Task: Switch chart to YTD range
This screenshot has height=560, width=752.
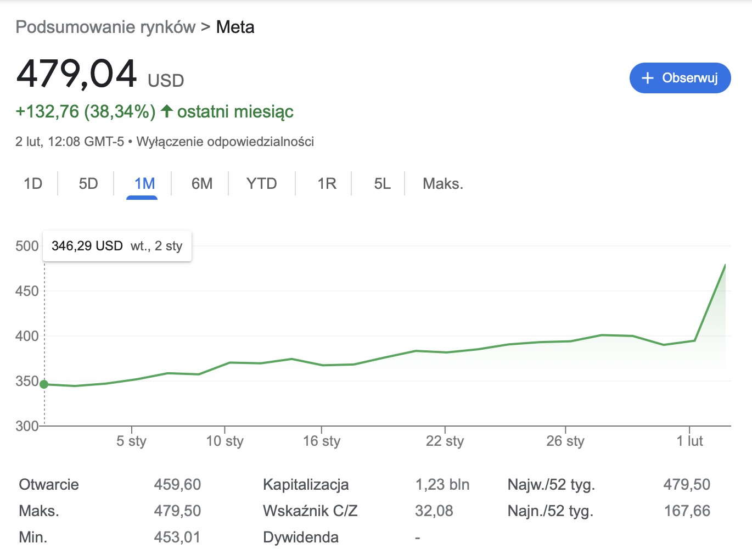Action: click(261, 183)
